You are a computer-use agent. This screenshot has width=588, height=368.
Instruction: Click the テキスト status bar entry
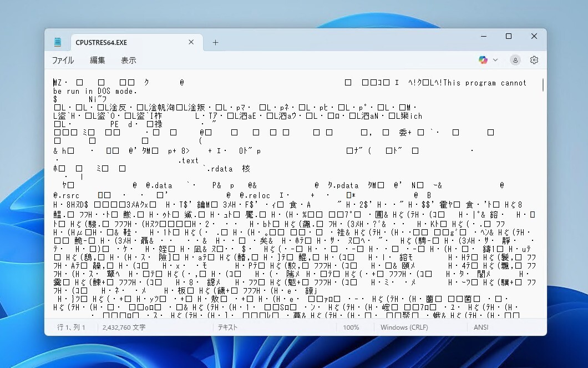(227, 327)
